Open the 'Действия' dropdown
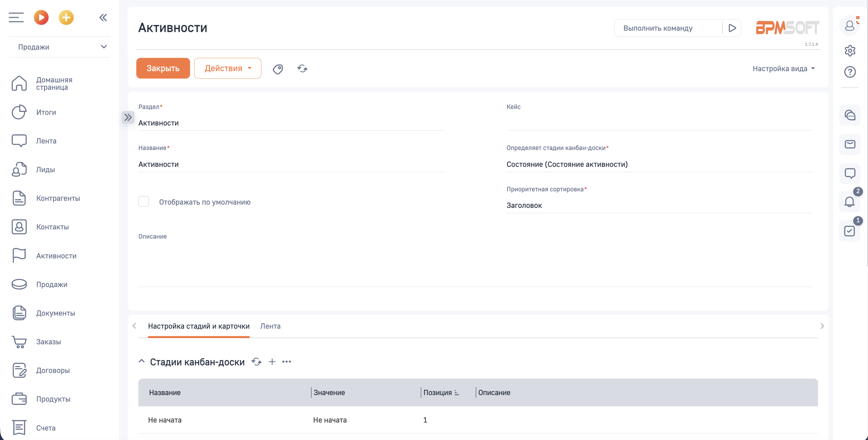The height and width of the screenshot is (440, 868). pyautogui.click(x=227, y=68)
